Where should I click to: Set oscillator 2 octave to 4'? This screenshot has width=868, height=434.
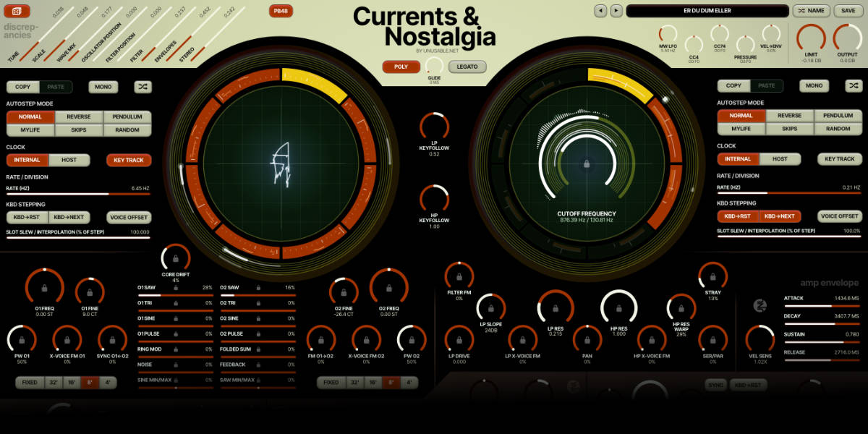pos(409,383)
